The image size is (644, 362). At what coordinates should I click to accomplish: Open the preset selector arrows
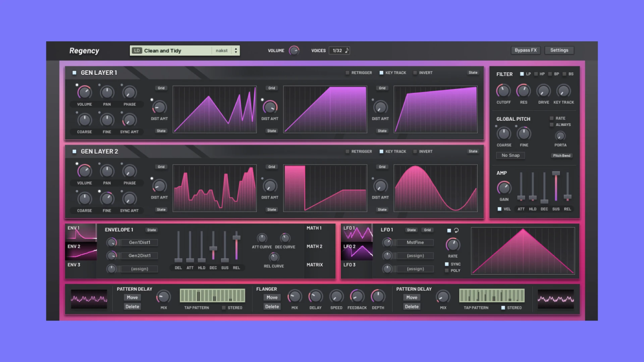click(236, 51)
